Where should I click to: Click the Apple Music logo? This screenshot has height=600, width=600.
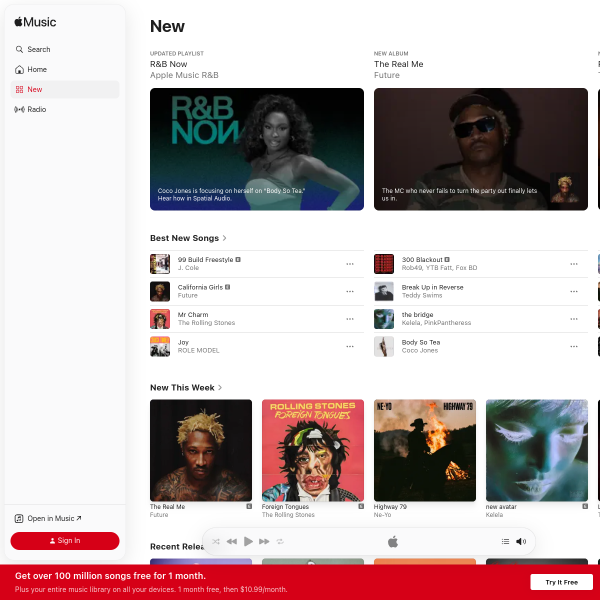coord(35,22)
